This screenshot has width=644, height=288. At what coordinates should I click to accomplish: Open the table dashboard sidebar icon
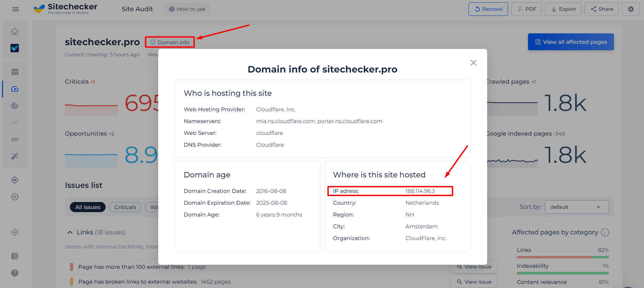click(x=15, y=72)
